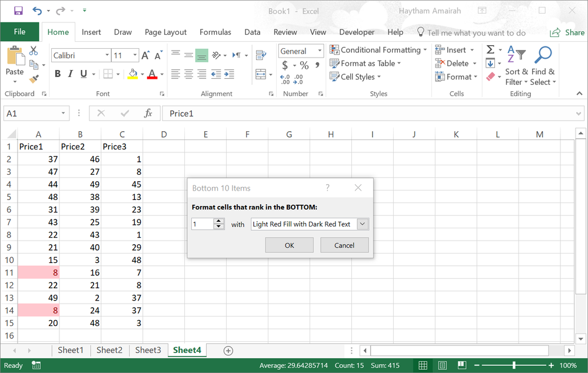Click Cancel in Bottom 10 Items dialog

pos(344,245)
